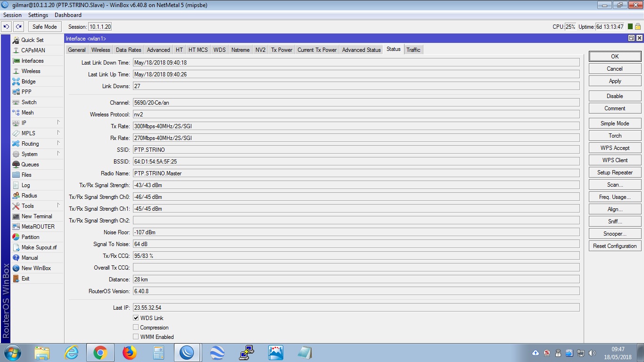Open the Advanced Status tab
Viewport: 644px width, 362px height.
pos(362,50)
